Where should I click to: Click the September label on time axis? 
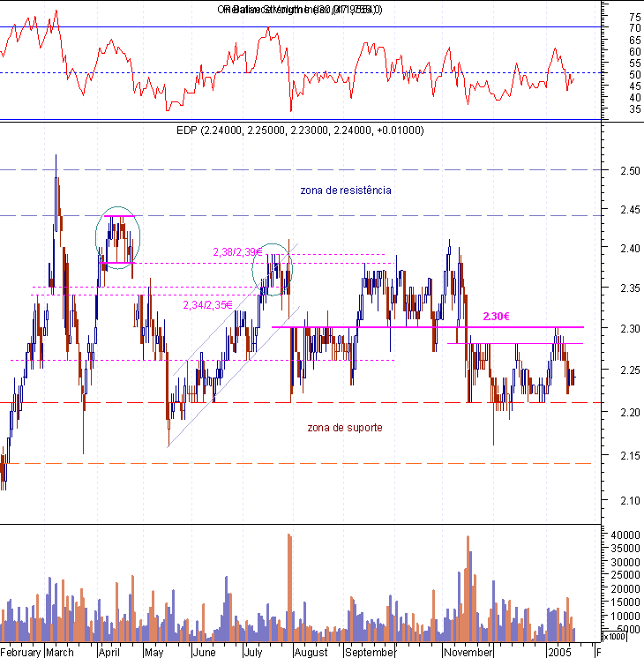pyautogui.click(x=370, y=652)
